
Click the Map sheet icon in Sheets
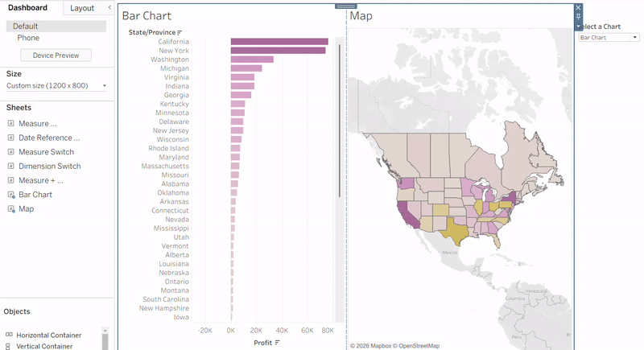tap(11, 209)
